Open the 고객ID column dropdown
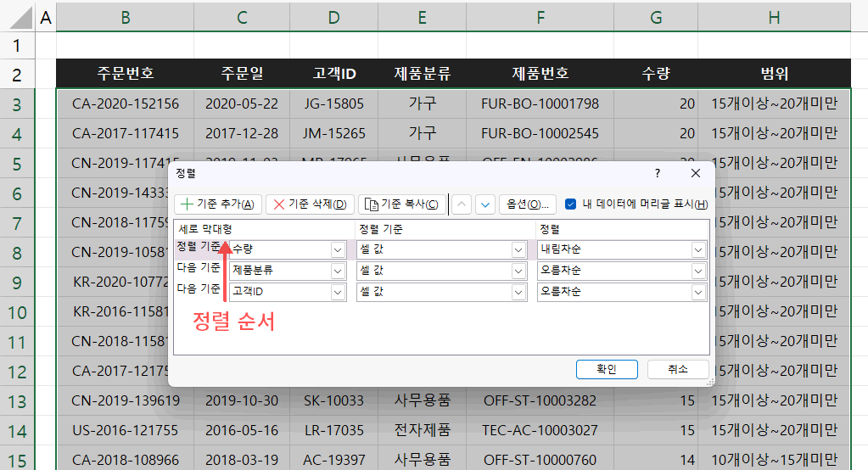This screenshot has height=470, width=868. point(338,292)
